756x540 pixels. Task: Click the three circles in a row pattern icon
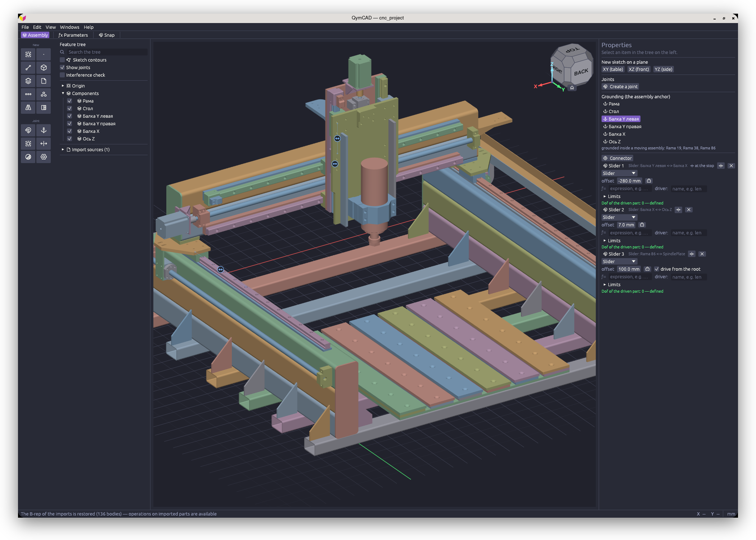(x=28, y=94)
